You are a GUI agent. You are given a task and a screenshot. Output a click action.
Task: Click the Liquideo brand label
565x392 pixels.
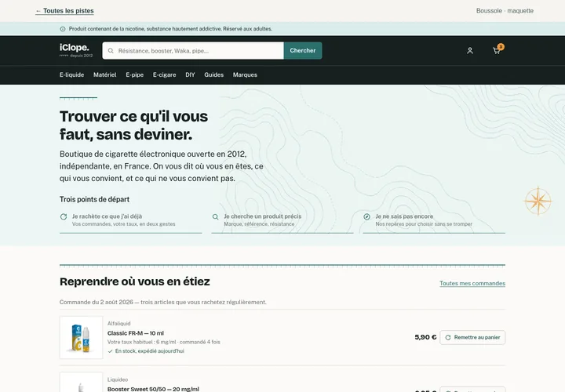(118, 379)
